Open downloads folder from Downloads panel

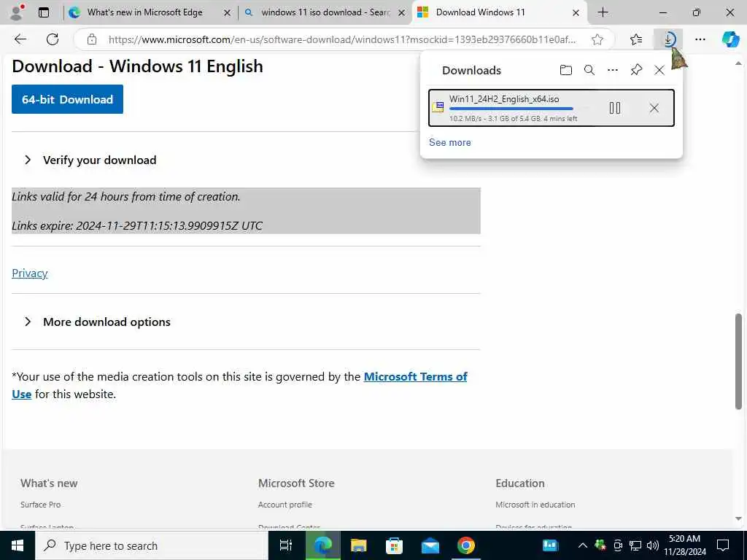point(566,71)
